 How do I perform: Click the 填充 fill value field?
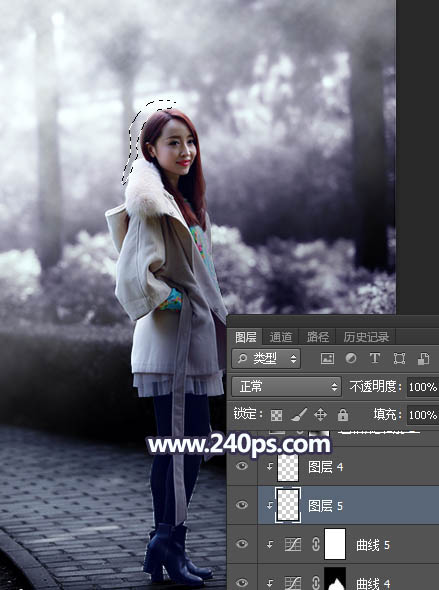coord(423,415)
